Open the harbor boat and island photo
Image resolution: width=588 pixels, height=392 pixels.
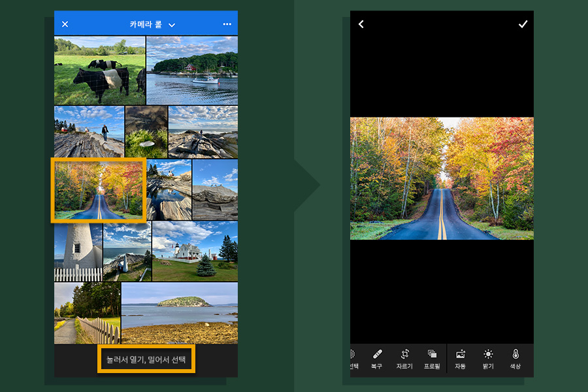192,70
